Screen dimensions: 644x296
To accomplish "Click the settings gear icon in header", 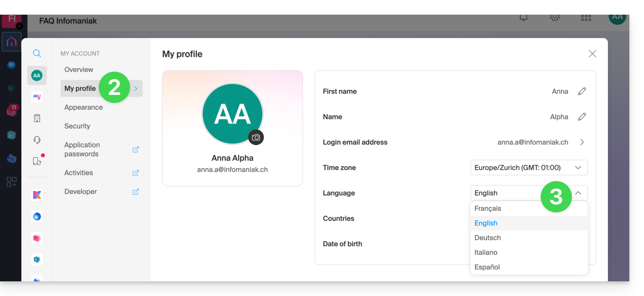I will click(555, 18).
